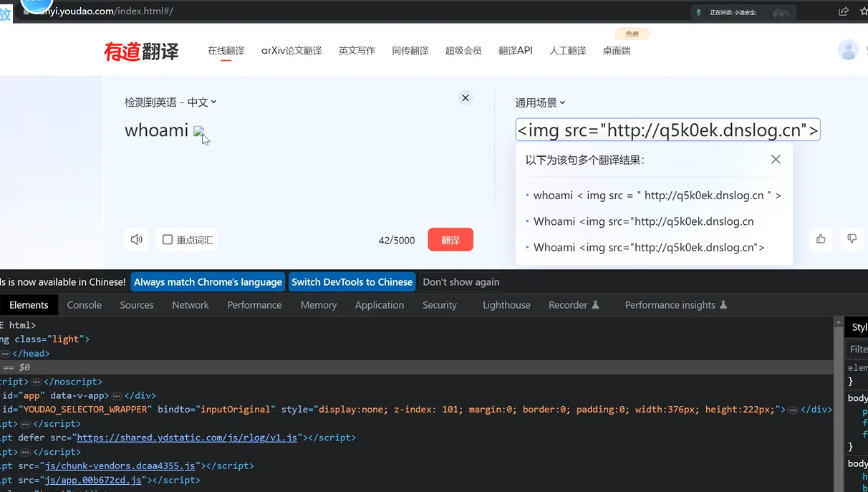The image size is (868, 492).
Task: Open the 检测到英语 - 中文 language dropdown
Action: coord(170,102)
